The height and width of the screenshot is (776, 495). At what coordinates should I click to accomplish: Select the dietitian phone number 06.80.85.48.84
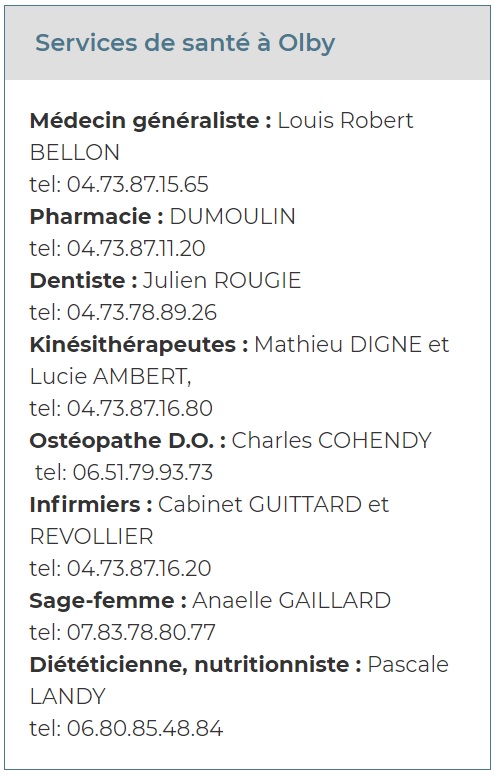tap(145, 728)
